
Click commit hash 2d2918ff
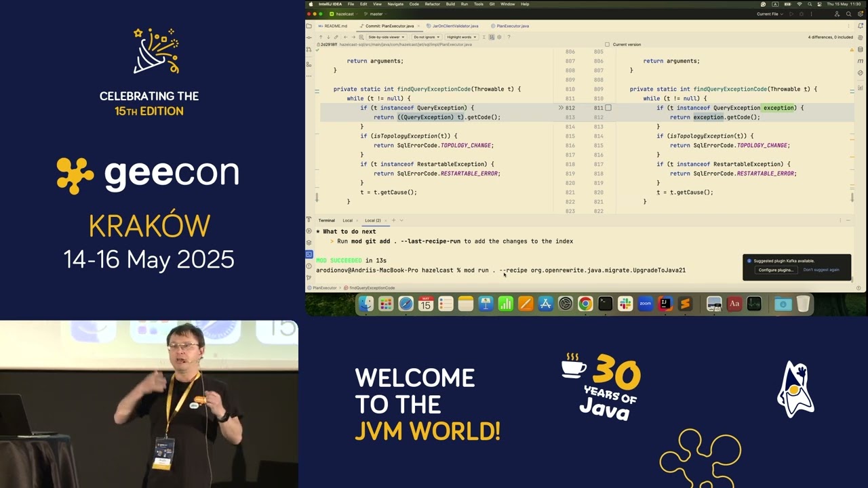[328, 44]
